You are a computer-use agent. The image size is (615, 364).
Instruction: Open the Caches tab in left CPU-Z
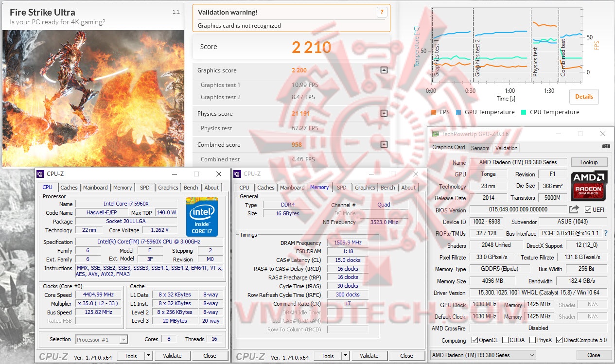coord(69,188)
